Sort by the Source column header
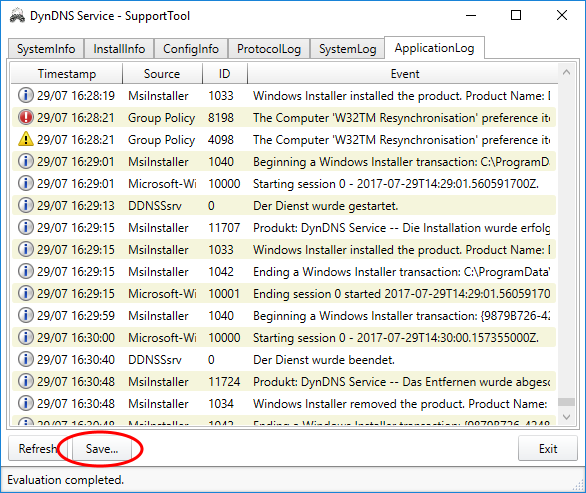586x493 pixels. (162, 74)
